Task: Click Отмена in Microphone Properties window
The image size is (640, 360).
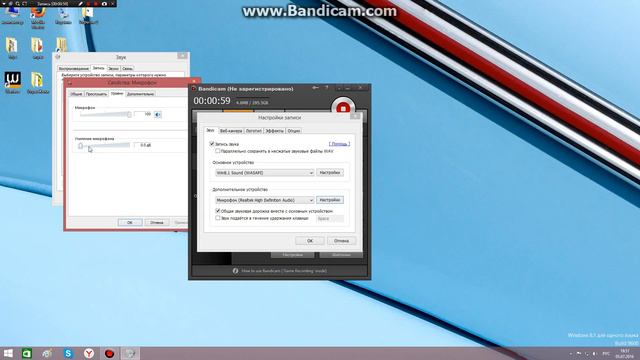Action: point(157,222)
